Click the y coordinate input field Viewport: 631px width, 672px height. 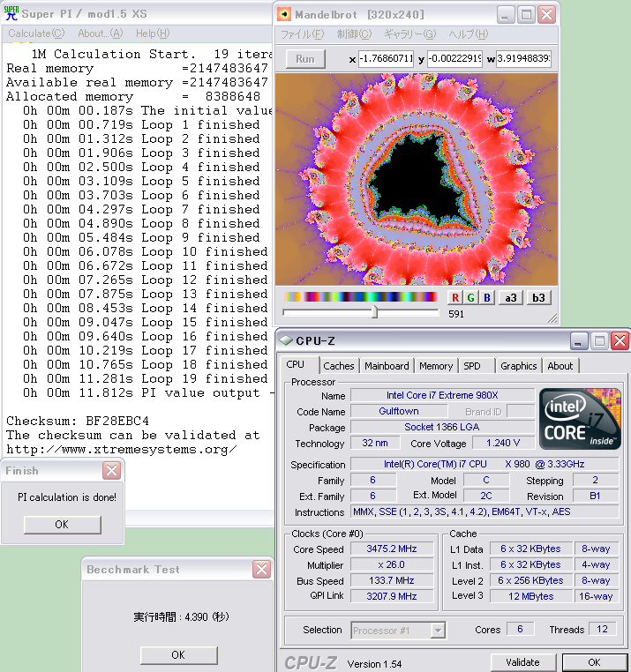click(x=455, y=58)
